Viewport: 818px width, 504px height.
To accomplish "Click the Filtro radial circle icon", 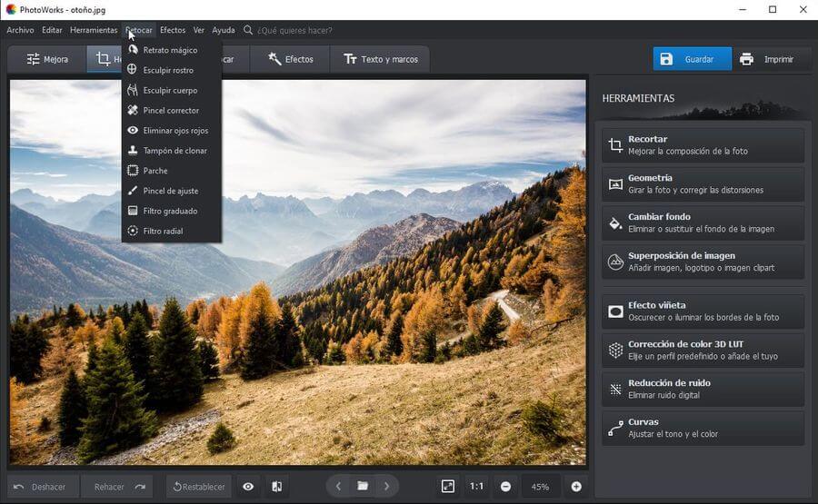I will [133, 231].
